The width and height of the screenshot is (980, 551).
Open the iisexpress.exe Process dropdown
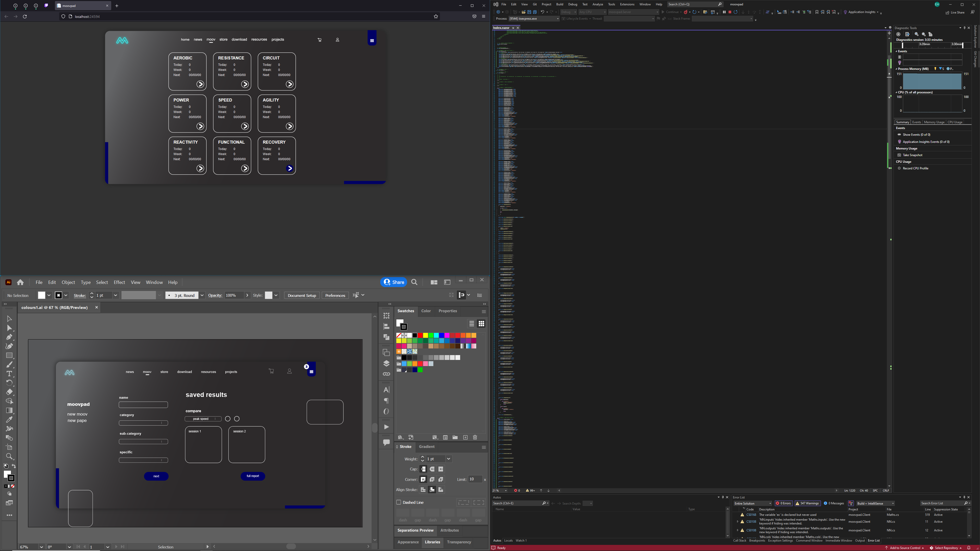(534, 19)
